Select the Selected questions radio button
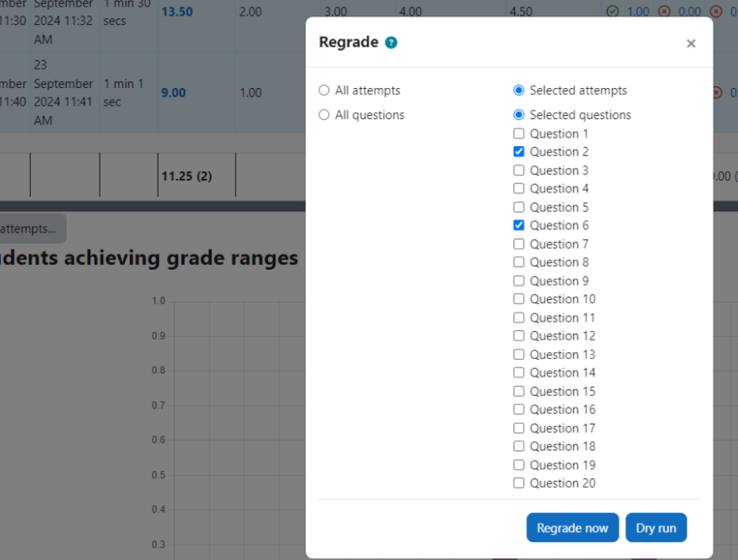The image size is (738, 560). (x=518, y=115)
